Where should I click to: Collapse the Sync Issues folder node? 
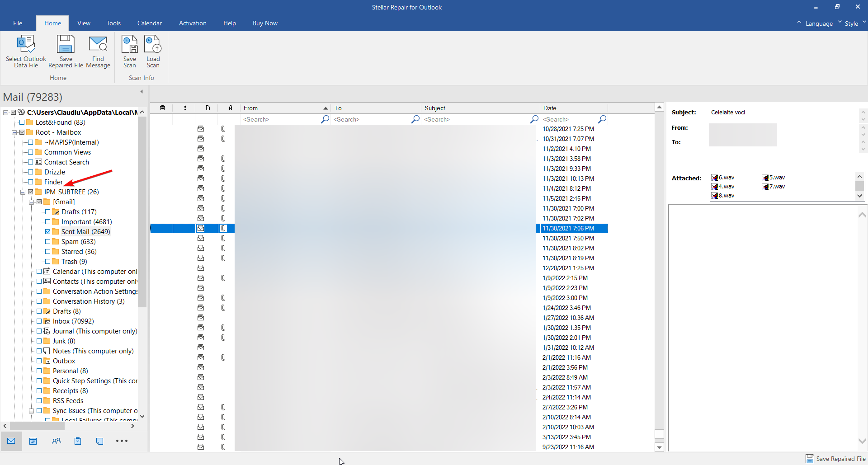tap(32, 411)
